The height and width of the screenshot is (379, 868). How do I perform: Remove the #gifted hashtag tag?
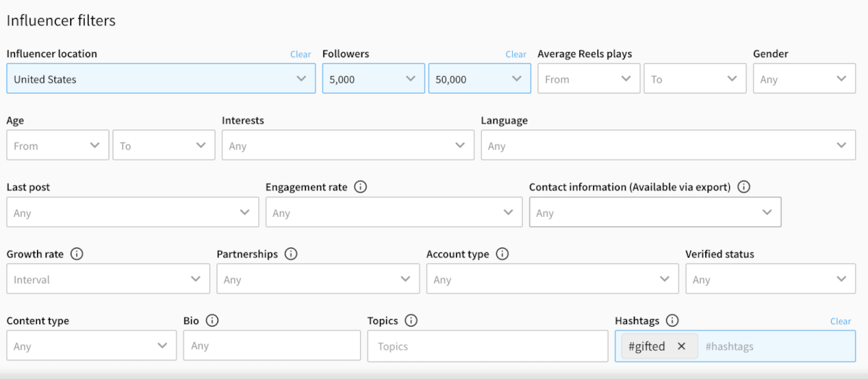681,346
